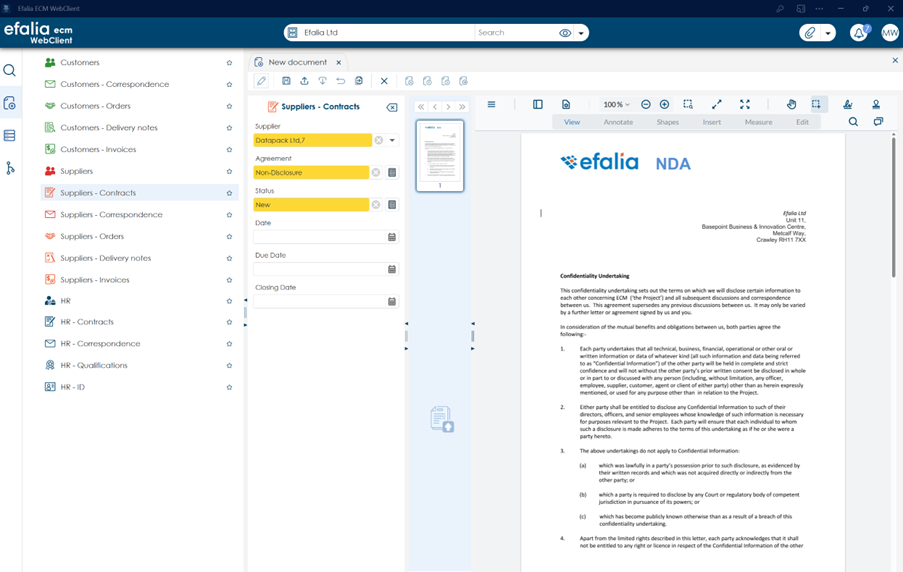903x572 pixels.
Task: Switch to the Measure tab
Action: point(758,122)
